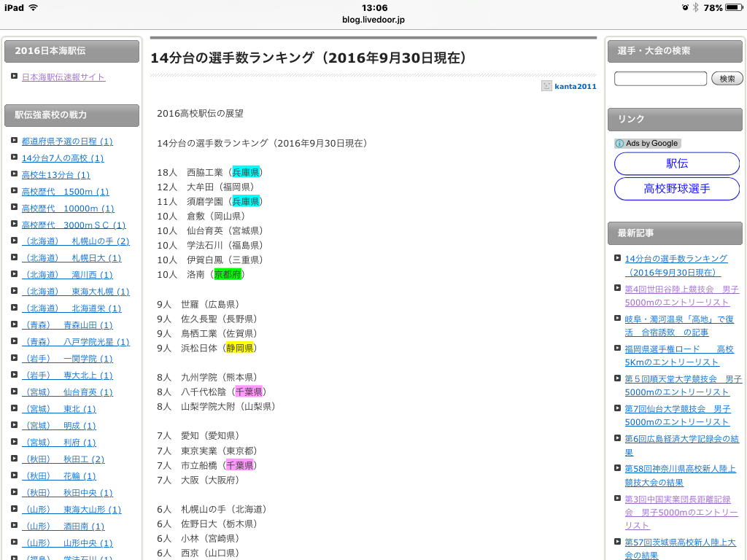Open 第58回神奈川県高校新人陸上 results link
This screenshot has height=560, width=747.
pyautogui.click(x=681, y=475)
